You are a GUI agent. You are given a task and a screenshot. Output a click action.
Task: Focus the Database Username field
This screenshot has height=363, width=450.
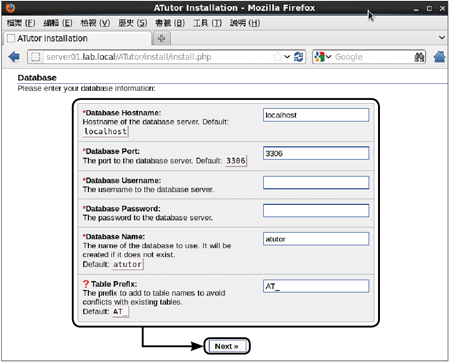tap(316, 183)
